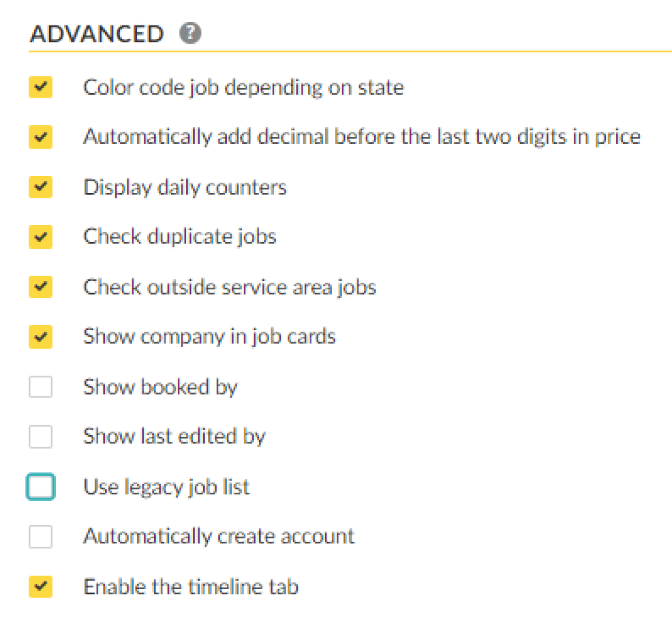
Task: Disable Enable the timeline tab checkbox
Action: pyautogui.click(x=41, y=586)
